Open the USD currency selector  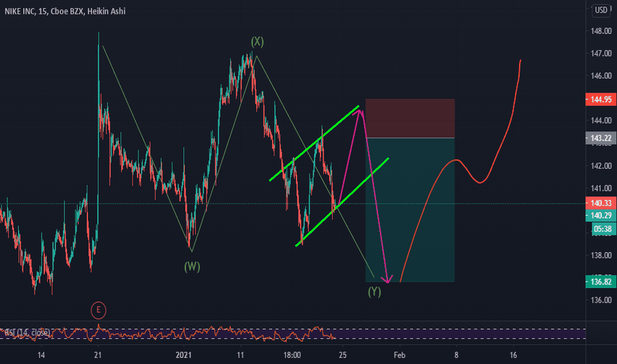[601, 10]
